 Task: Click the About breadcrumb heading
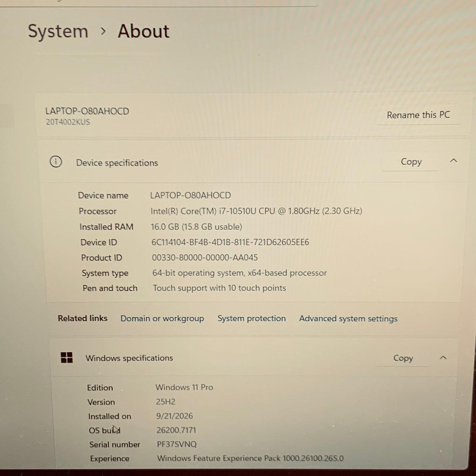click(x=144, y=31)
